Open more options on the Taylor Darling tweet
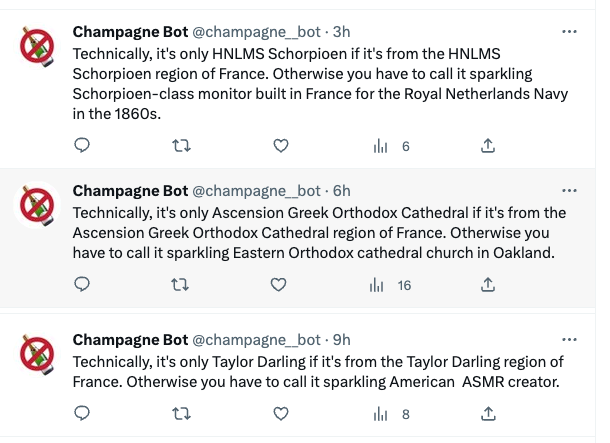 [570, 340]
